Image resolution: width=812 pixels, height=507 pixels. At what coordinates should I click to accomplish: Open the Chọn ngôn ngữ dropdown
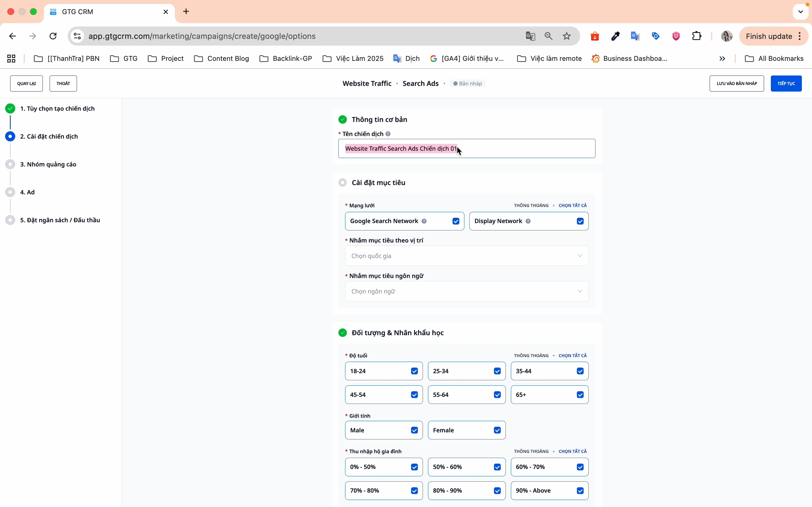point(466,292)
